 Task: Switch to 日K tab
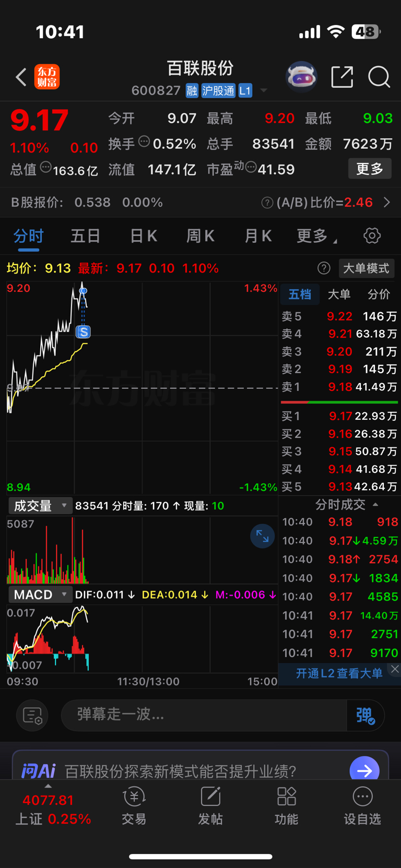(x=144, y=236)
